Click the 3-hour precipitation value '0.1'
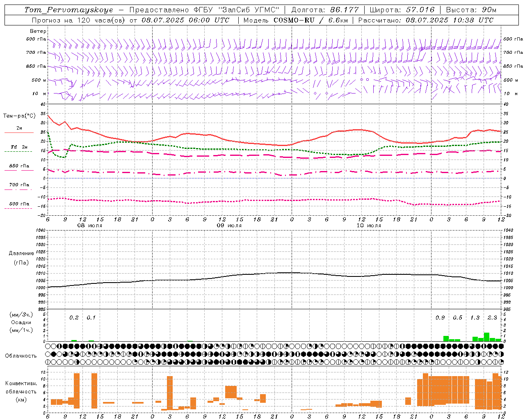The height and width of the screenshot is (420, 525). (x=91, y=317)
